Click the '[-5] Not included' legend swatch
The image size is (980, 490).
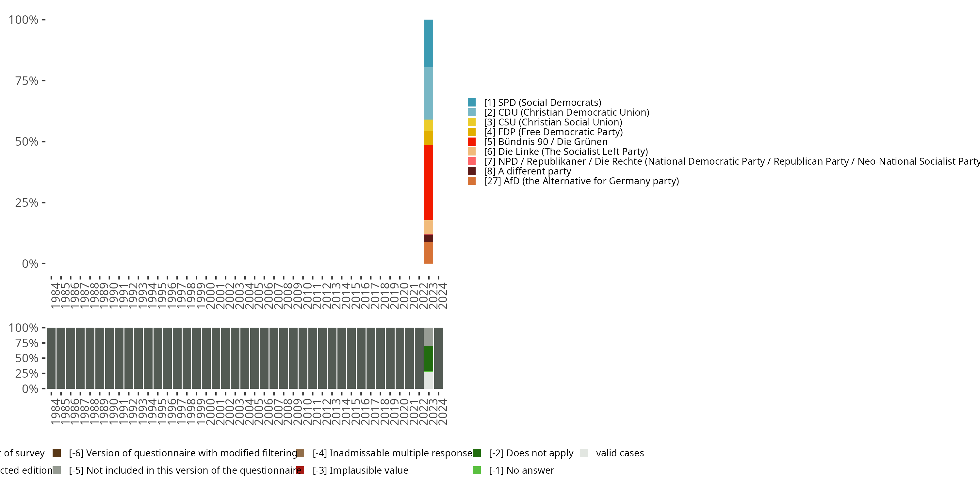click(57, 470)
